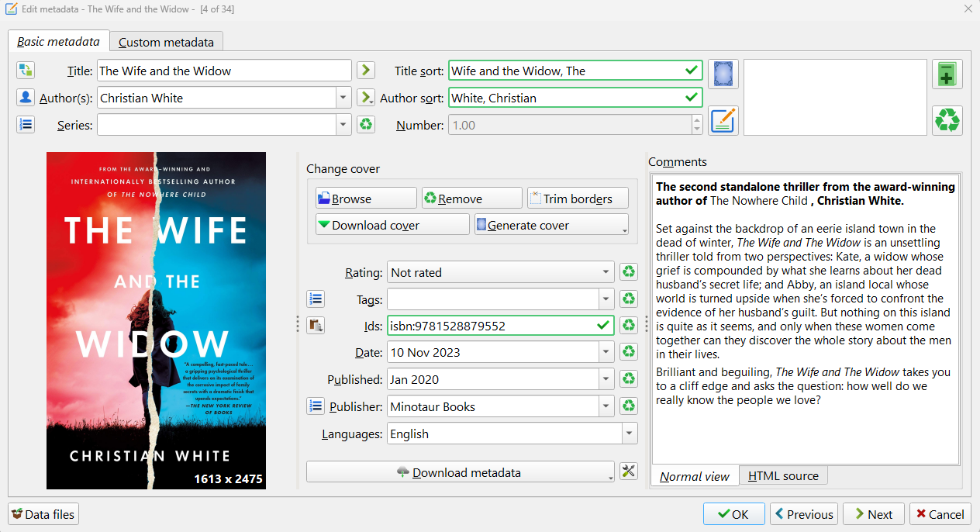Click inside the Comments text area
980x532 pixels.
click(x=806, y=319)
